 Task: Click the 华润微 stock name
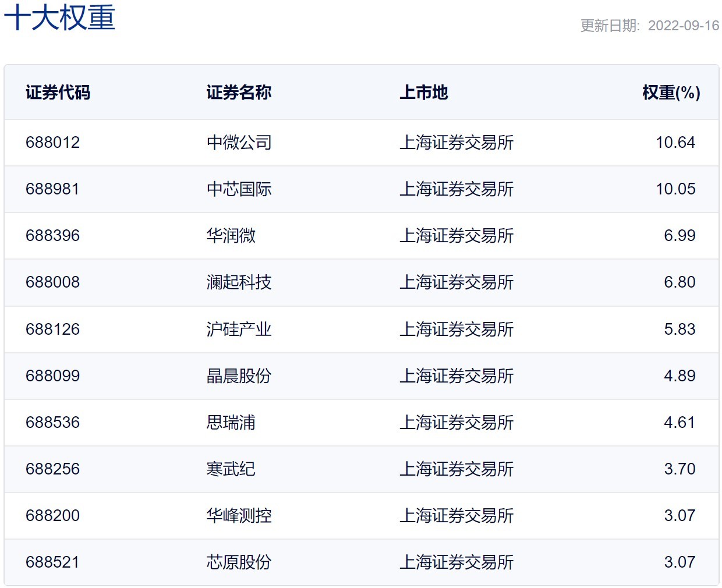[231, 236]
